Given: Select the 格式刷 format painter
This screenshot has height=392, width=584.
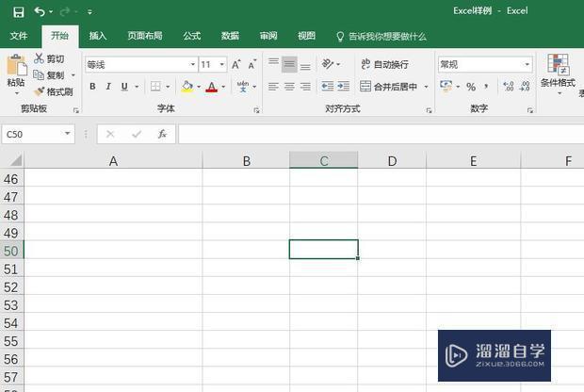Looking at the screenshot, I should (54, 91).
